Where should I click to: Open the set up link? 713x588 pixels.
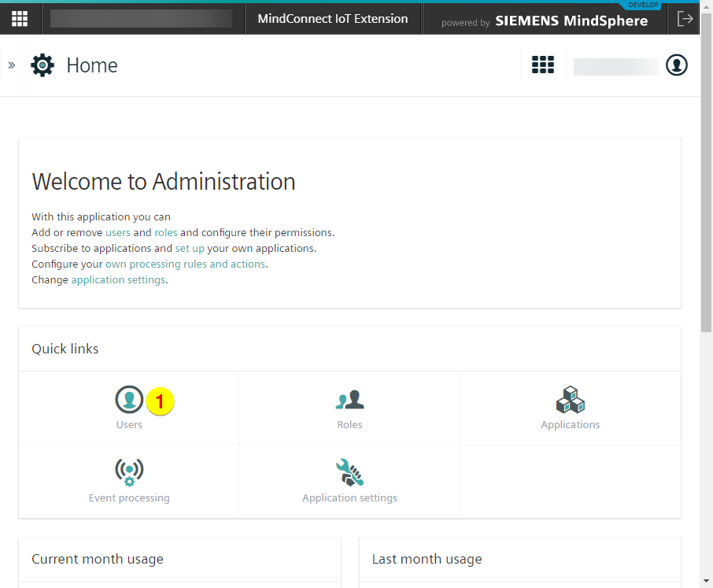pyautogui.click(x=190, y=248)
